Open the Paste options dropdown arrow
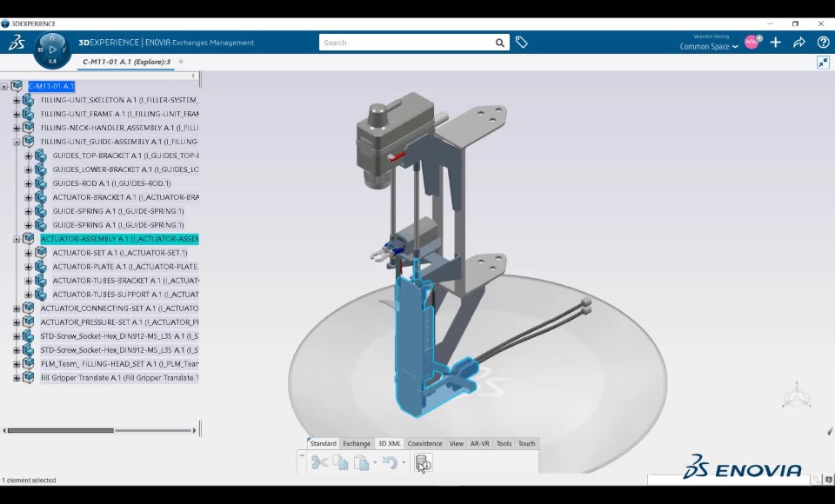 tap(375, 462)
